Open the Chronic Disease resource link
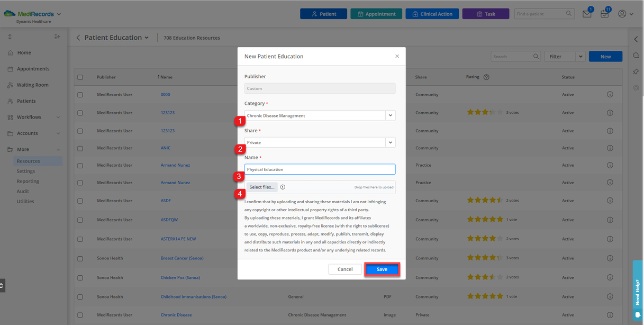 click(176, 315)
